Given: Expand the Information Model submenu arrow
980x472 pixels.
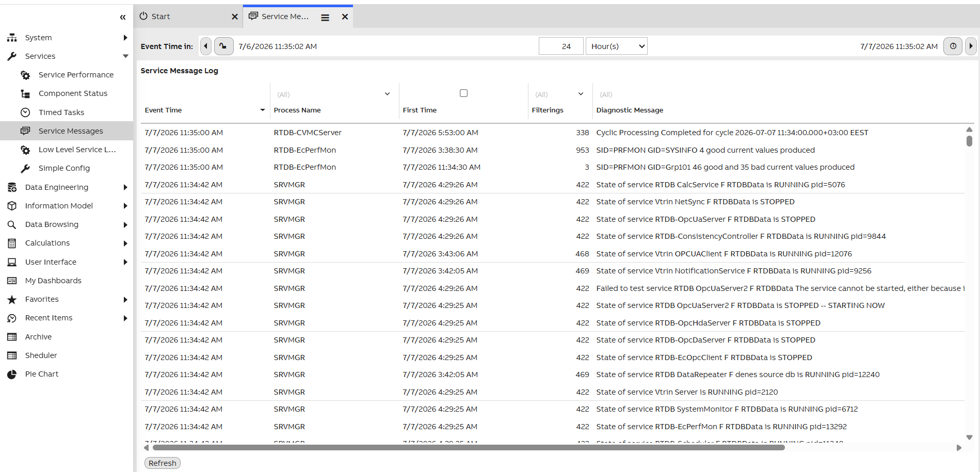Looking at the screenshot, I should (125, 206).
